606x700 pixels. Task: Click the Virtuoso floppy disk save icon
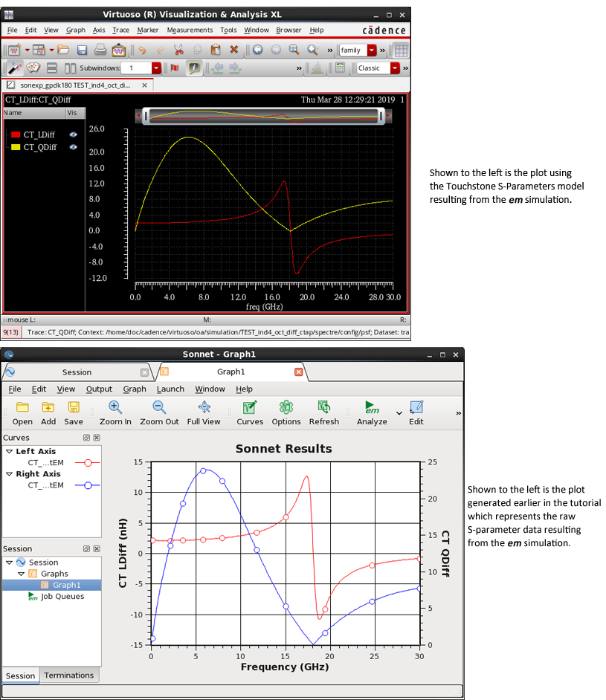pyautogui.click(x=83, y=50)
